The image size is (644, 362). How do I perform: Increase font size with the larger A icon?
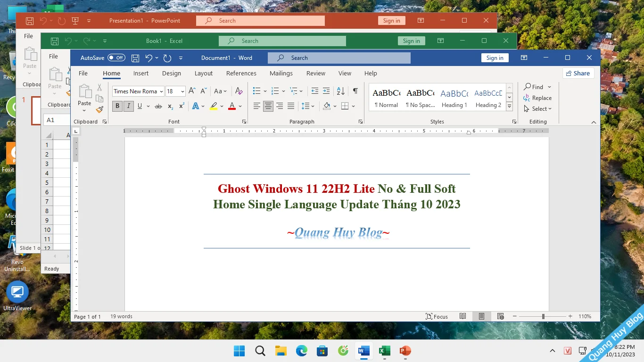click(x=192, y=91)
